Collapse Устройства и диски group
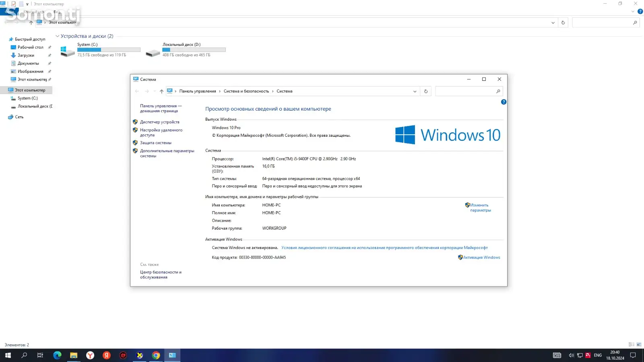This screenshot has height=362, width=644. click(57, 36)
